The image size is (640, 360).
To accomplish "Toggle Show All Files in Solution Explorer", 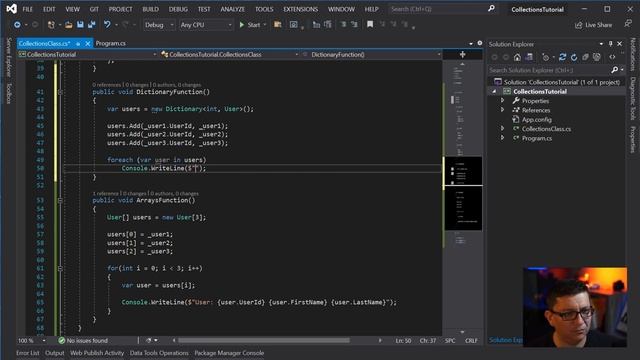I will [x=597, y=57].
